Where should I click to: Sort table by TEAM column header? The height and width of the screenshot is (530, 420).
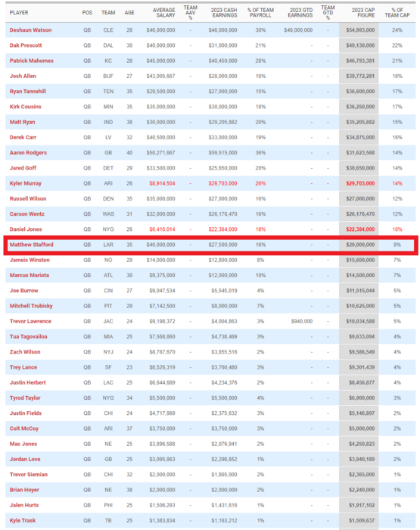pos(108,13)
